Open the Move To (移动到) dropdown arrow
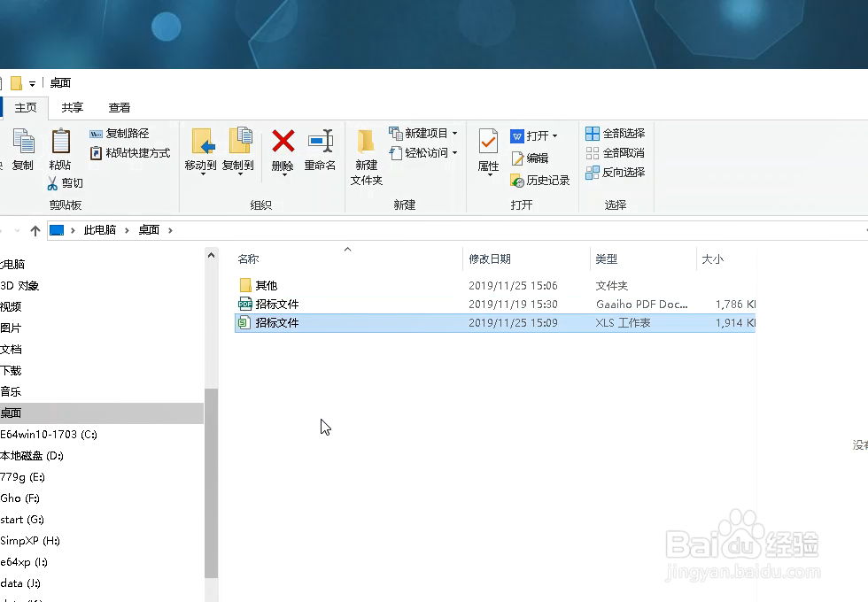 click(x=203, y=174)
